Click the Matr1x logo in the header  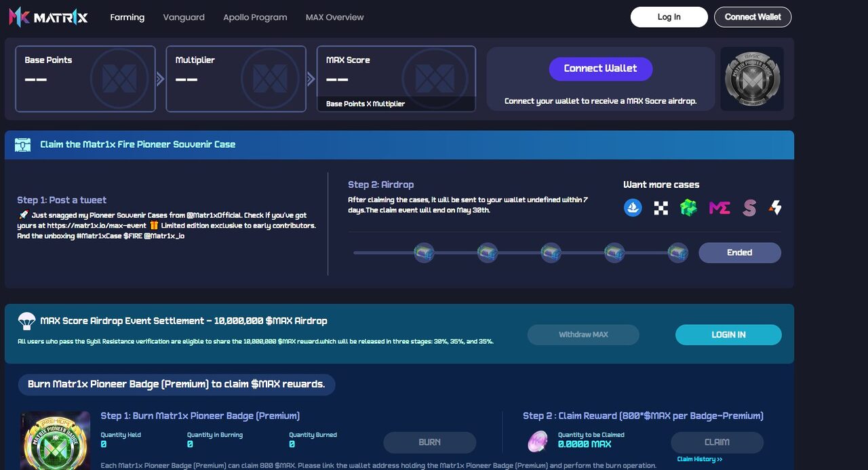48,17
